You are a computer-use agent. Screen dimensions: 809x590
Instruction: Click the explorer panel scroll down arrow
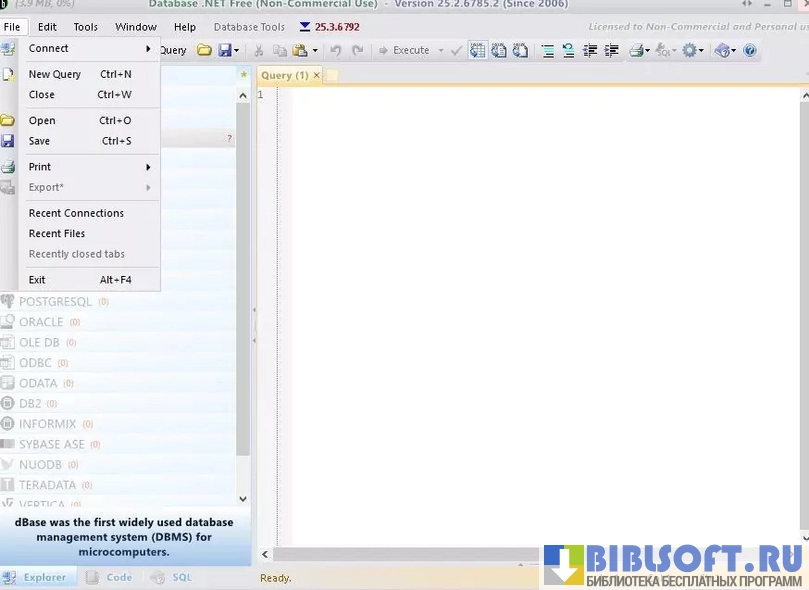(x=243, y=498)
